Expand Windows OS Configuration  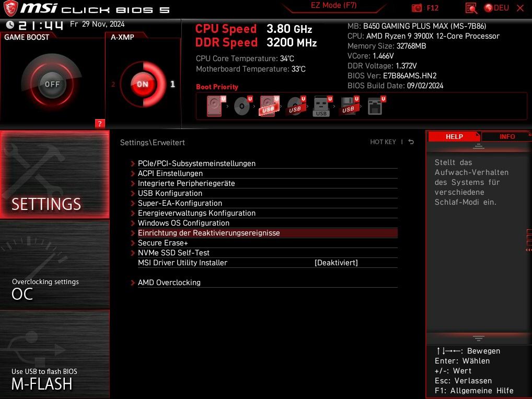(x=264, y=223)
